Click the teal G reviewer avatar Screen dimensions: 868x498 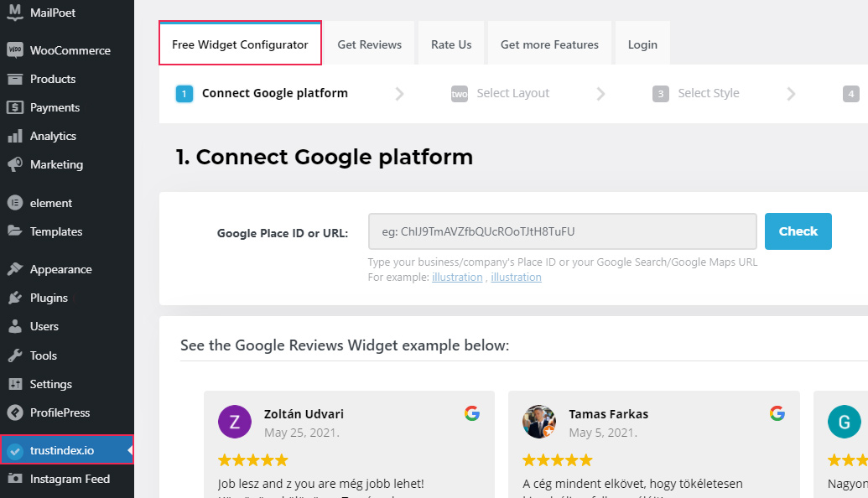tap(845, 422)
